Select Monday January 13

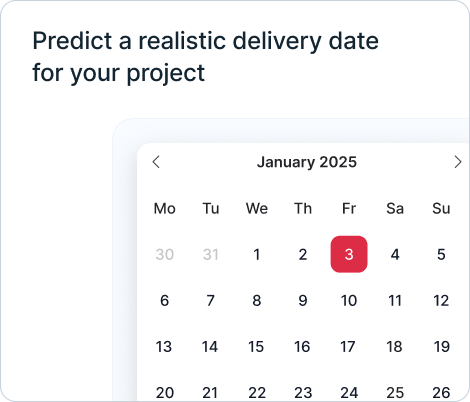pyautogui.click(x=164, y=347)
